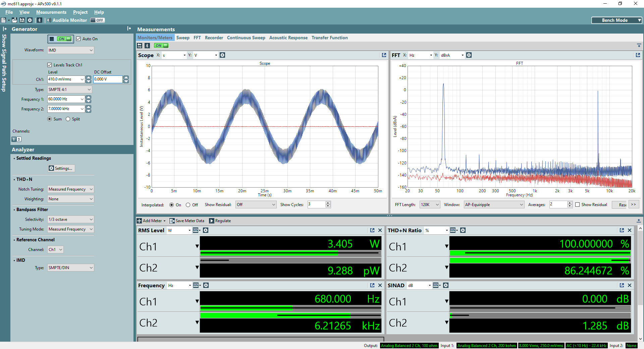Click the Audible Monitor speaker icon
Viewport: 644px width, 349px height.
click(49, 20)
